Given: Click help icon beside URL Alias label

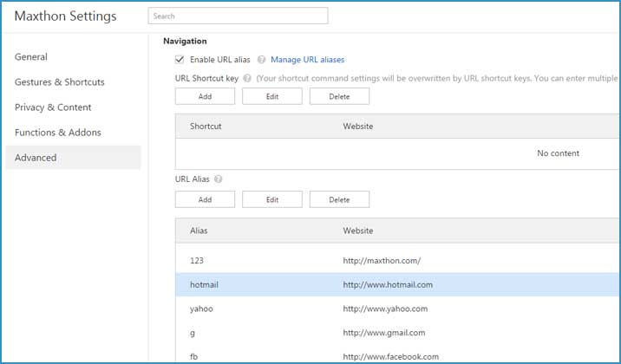Looking at the screenshot, I should click(x=218, y=179).
